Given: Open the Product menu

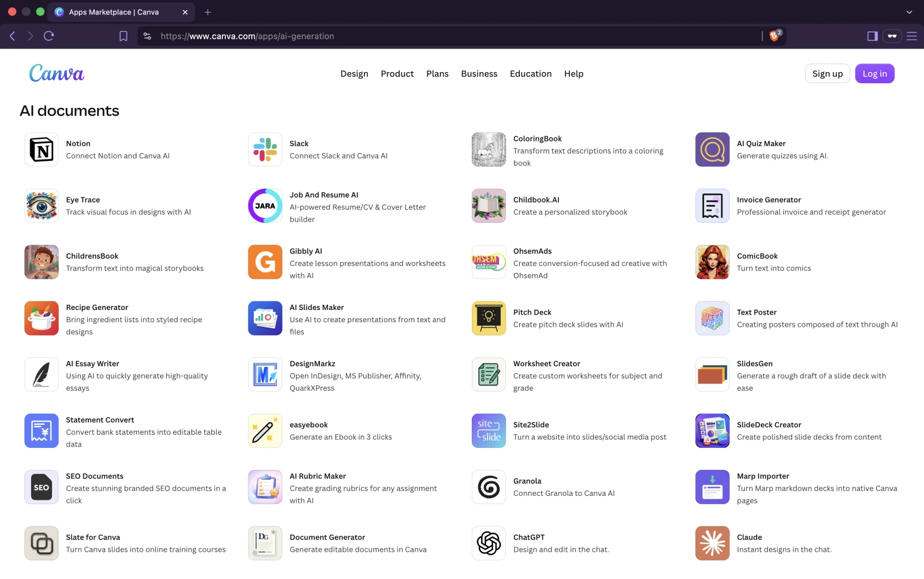Looking at the screenshot, I should pos(397,74).
